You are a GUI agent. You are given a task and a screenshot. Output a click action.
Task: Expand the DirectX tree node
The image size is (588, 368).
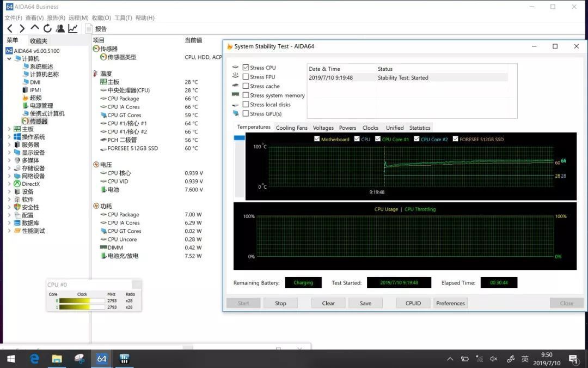pos(9,184)
